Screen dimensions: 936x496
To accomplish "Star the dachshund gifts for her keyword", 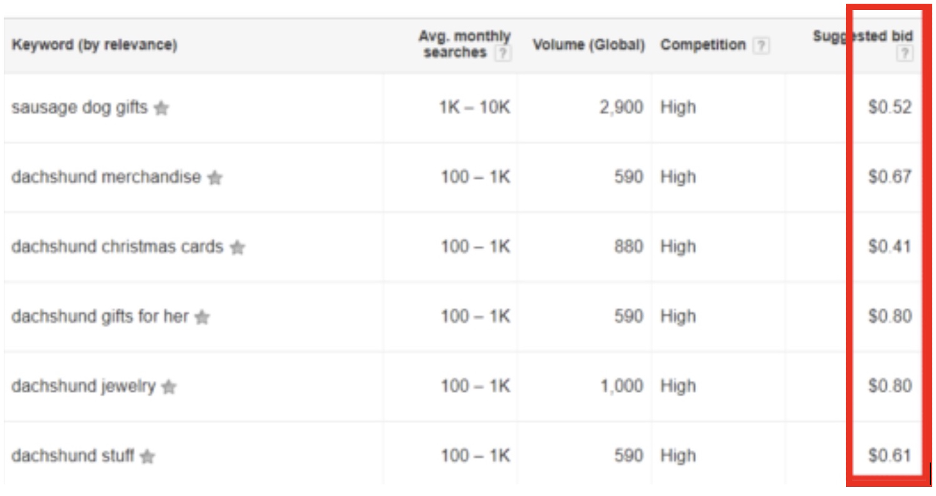I will pos(202,318).
